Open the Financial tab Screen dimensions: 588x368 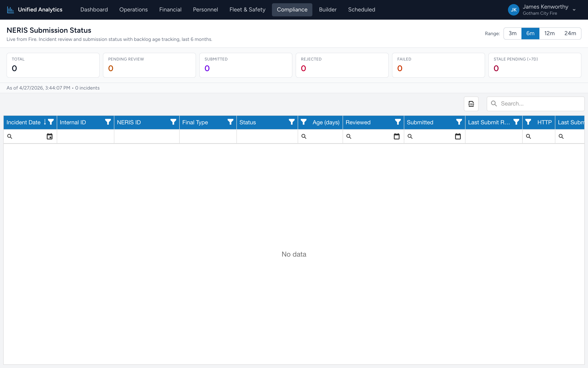coord(170,10)
